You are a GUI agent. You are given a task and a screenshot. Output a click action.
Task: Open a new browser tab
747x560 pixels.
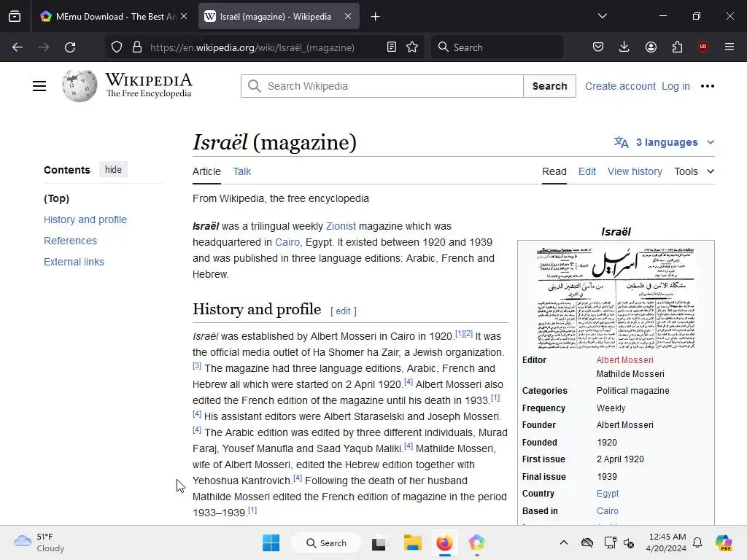pos(376,17)
